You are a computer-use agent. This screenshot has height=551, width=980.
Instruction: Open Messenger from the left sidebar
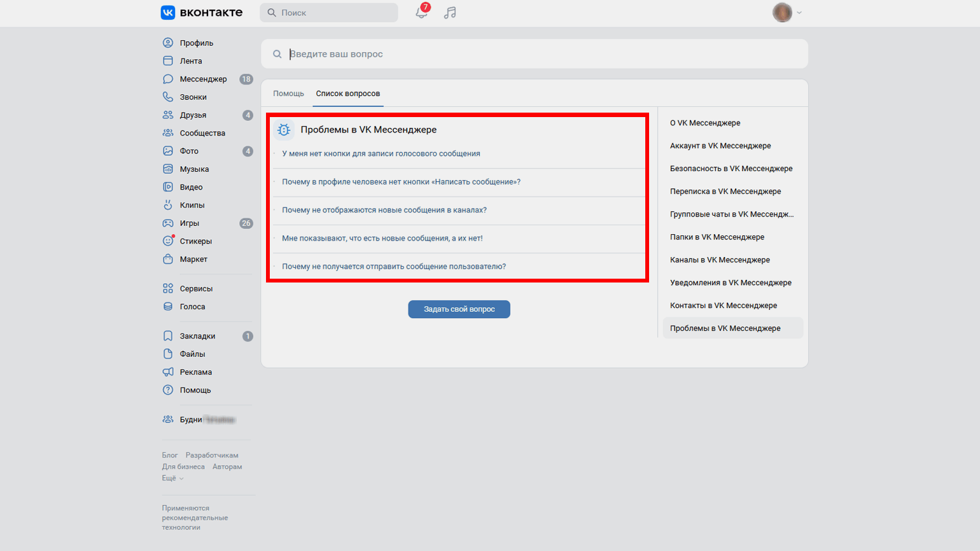[203, 79]
